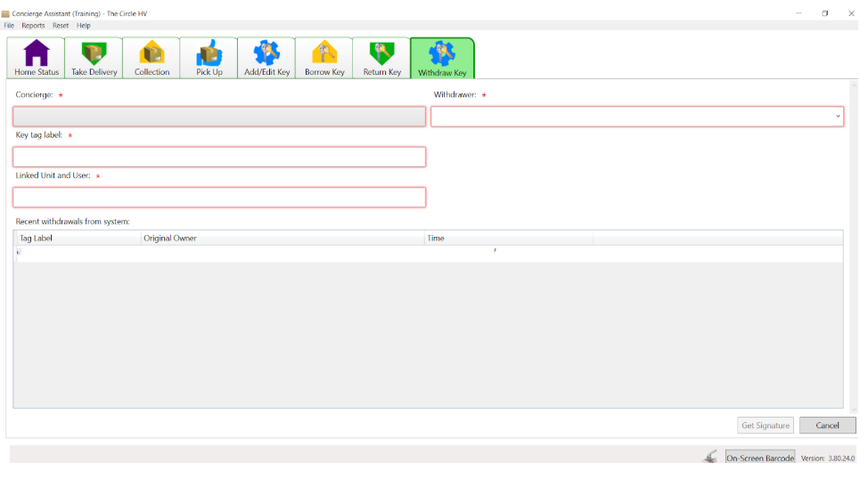Open the Reset menu

[61, 26]
